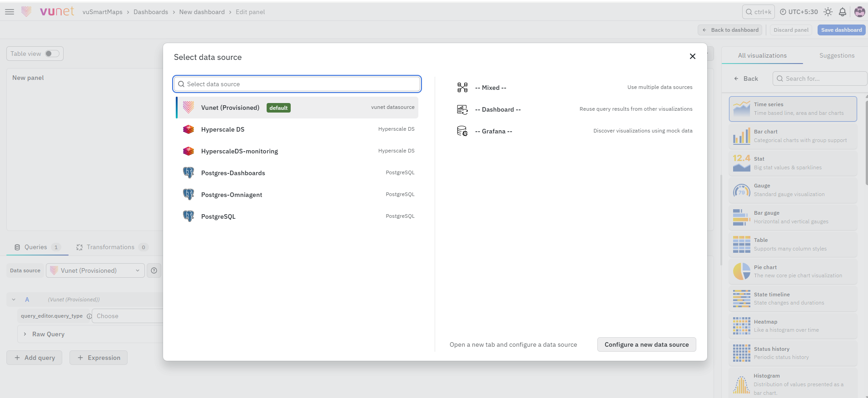Image resolution: width=868 pixels, height=398 pixels.
Task: Choose the Bar chart visualization
Action: (x=793, y=136)
